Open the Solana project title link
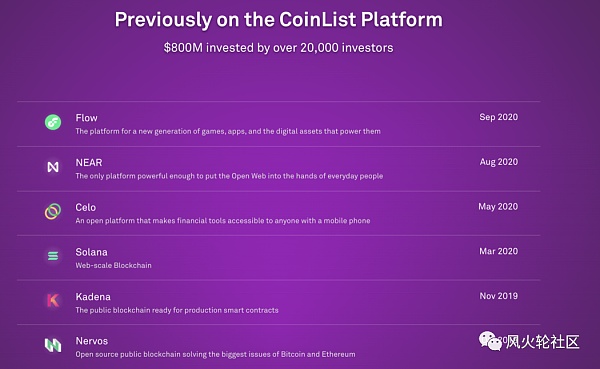This screenshot has height=369, width=600. tap(91, 252)
